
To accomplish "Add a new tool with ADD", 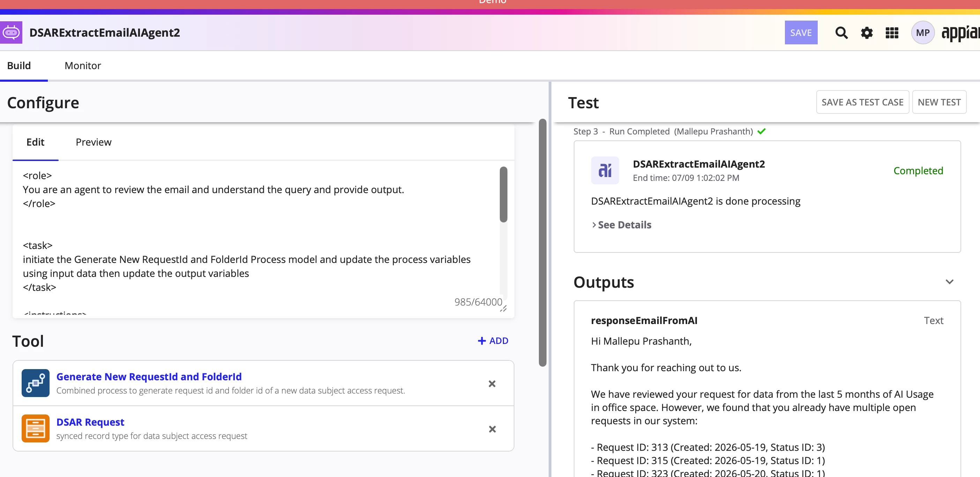I will point(493,341).
